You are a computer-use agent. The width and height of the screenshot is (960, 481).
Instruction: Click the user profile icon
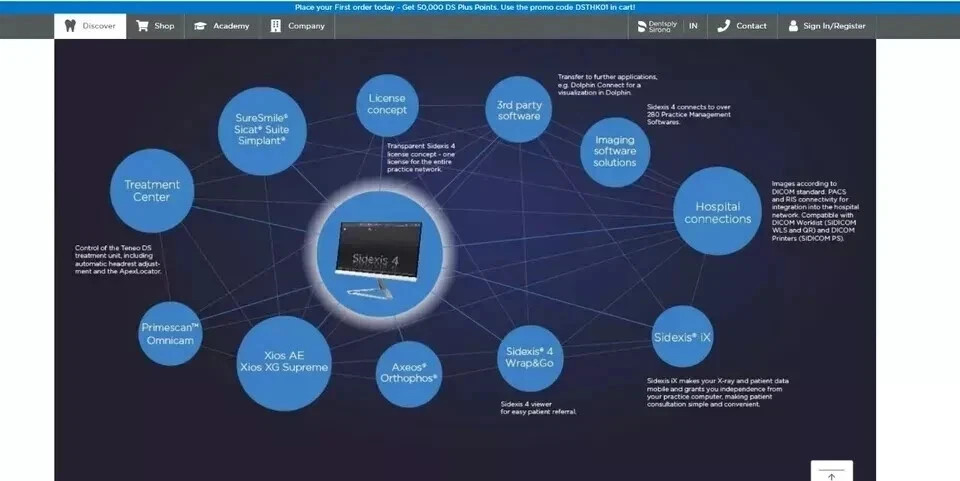[793, 26]
